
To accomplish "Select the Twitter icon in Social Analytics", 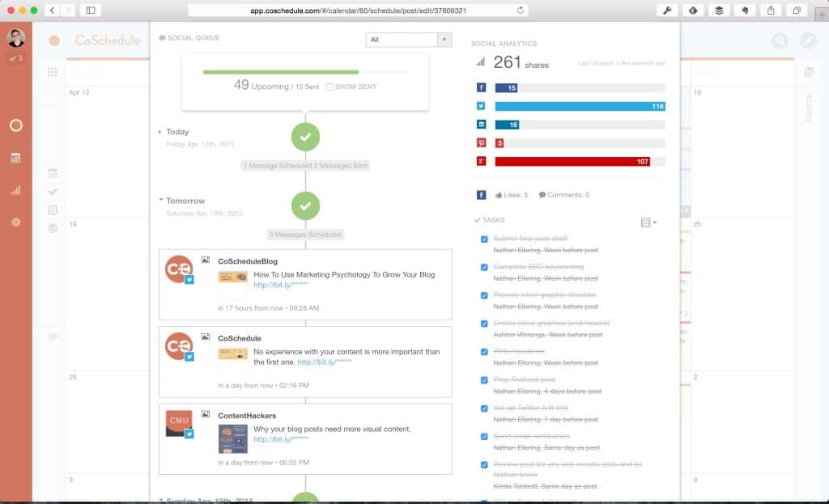I will (x=481, y=106).
